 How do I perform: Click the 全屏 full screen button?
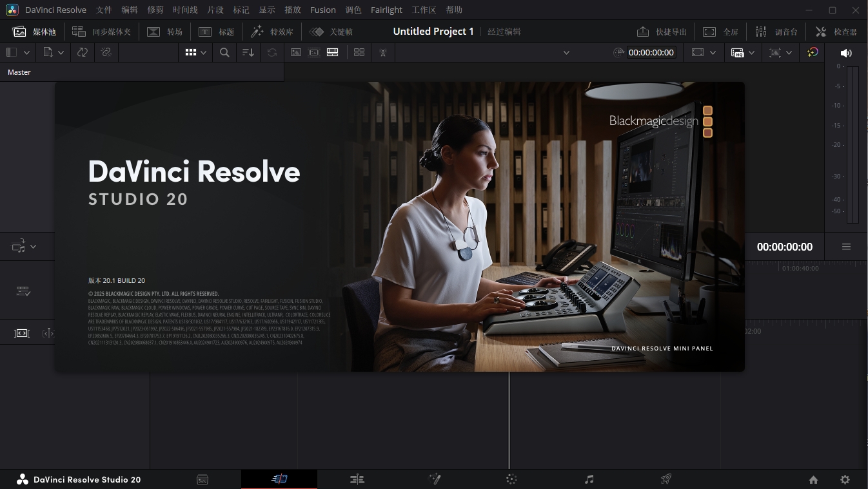[x=720, y=32]
